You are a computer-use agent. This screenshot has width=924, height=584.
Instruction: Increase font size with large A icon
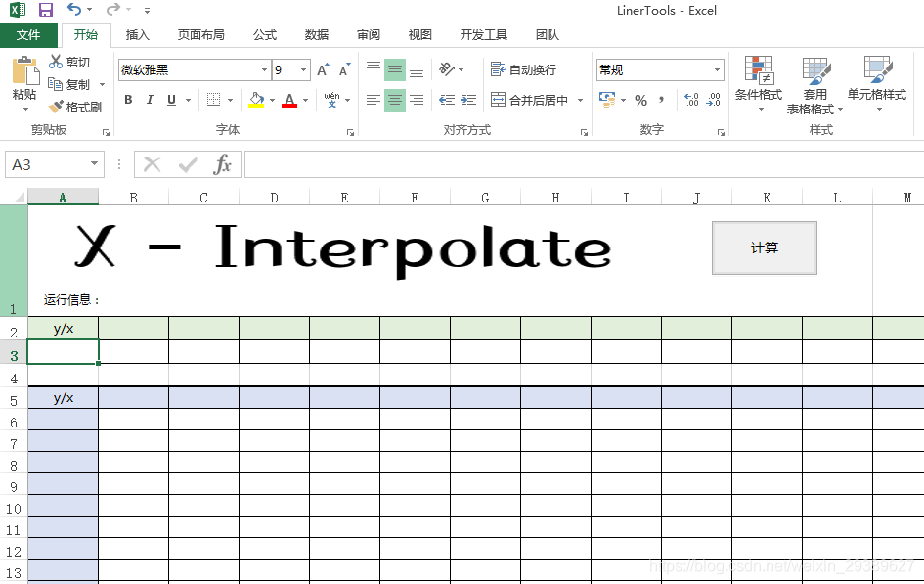click(323, 70)
